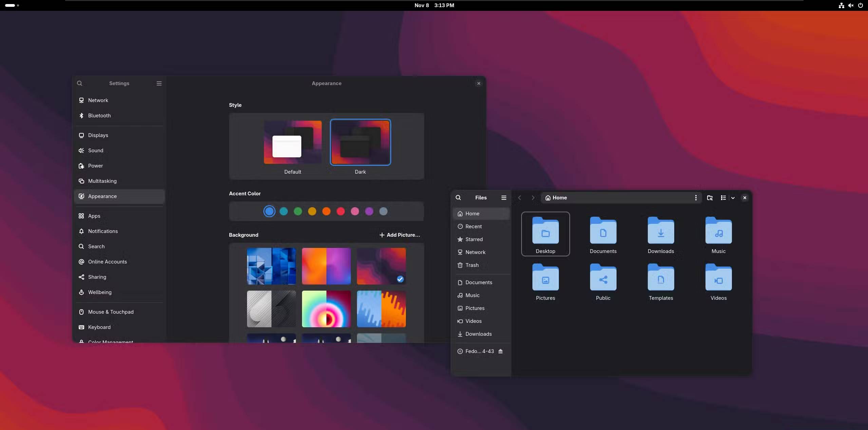The image size is (868, 430).
Task: Pick the green accent color
Action: pyautogui.click(x=298, y=212)
